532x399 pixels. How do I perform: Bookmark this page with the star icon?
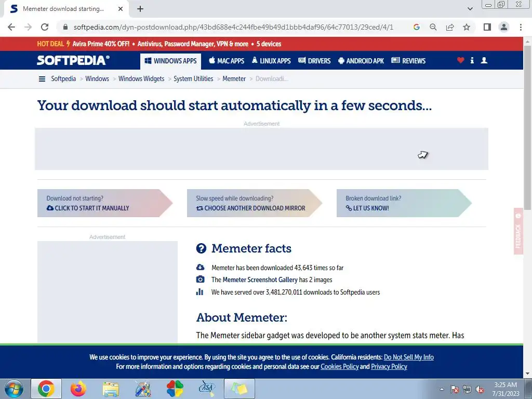467,27
